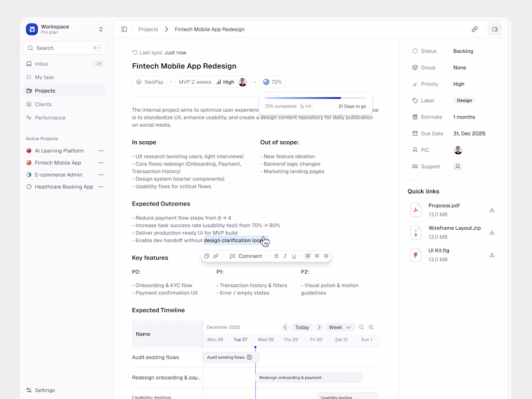Apply italic to the selected text

[285, 256]
